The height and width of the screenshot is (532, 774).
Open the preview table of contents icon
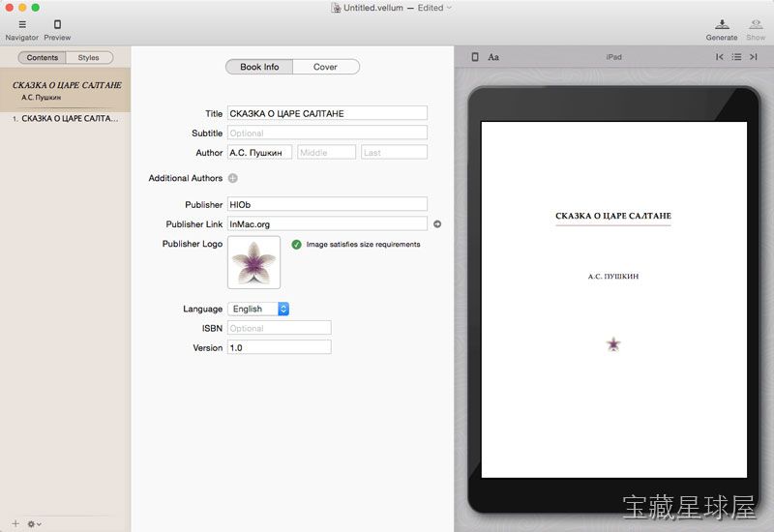(x=736, y=57)
